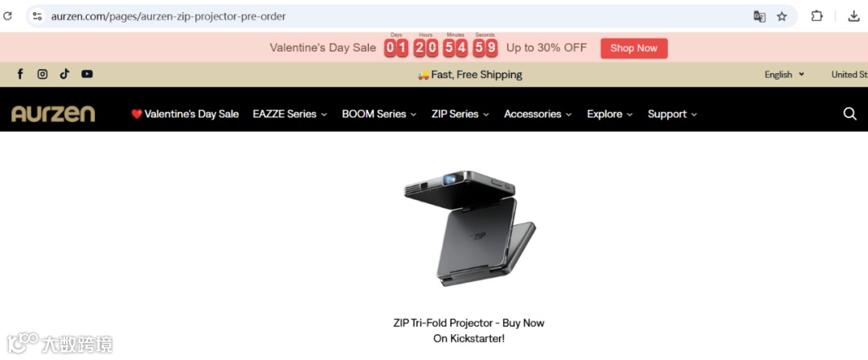
Task: Open Aurzen's Facebook page icon
Action: click(x=20, y=74)
